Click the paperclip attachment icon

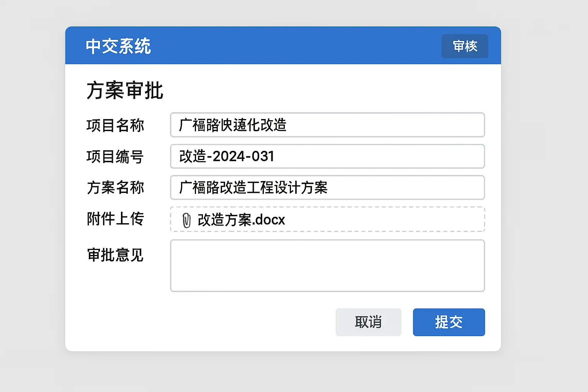click(x=186, y=220)
